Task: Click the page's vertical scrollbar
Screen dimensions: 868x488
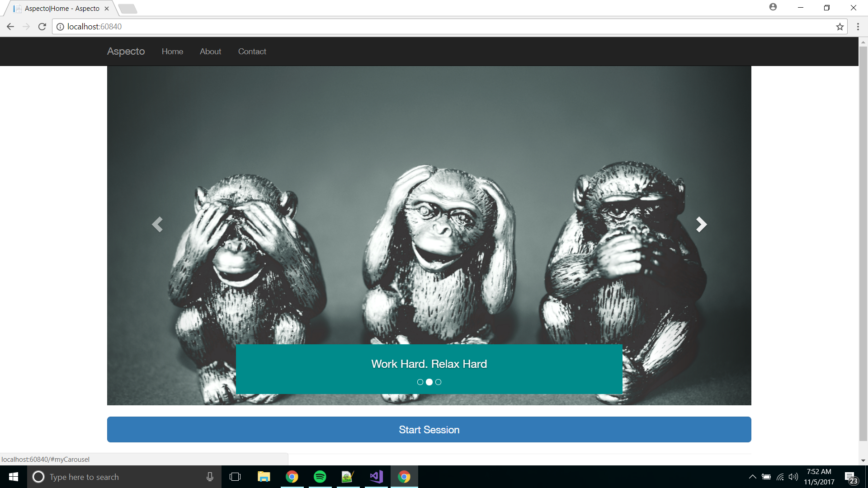Action: click(863, 244)
